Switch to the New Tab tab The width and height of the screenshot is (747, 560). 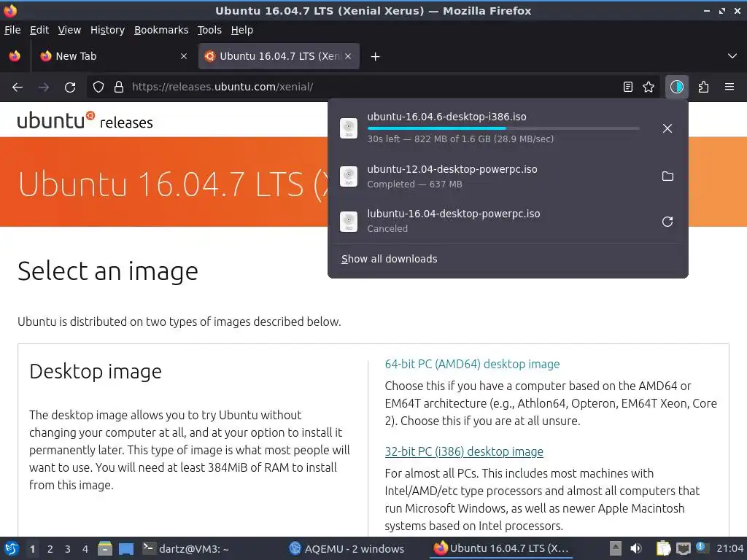coord(113,56)
